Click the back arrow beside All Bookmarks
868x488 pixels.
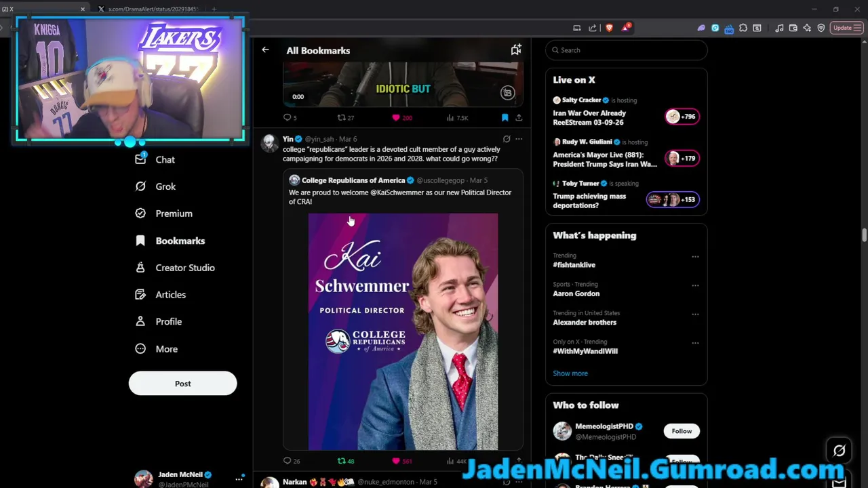coord(265,50)
